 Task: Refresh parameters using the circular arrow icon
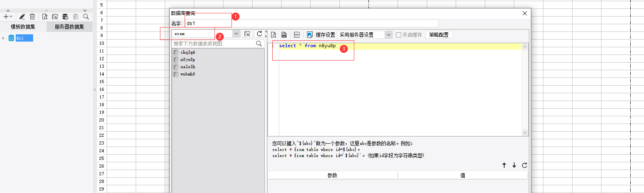(524, 165)
